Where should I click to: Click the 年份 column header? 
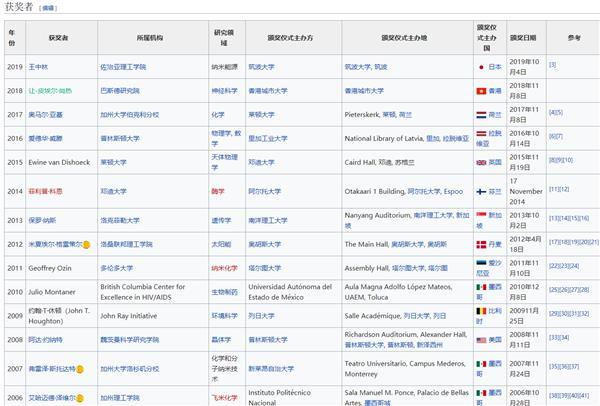tap(12, 38)
